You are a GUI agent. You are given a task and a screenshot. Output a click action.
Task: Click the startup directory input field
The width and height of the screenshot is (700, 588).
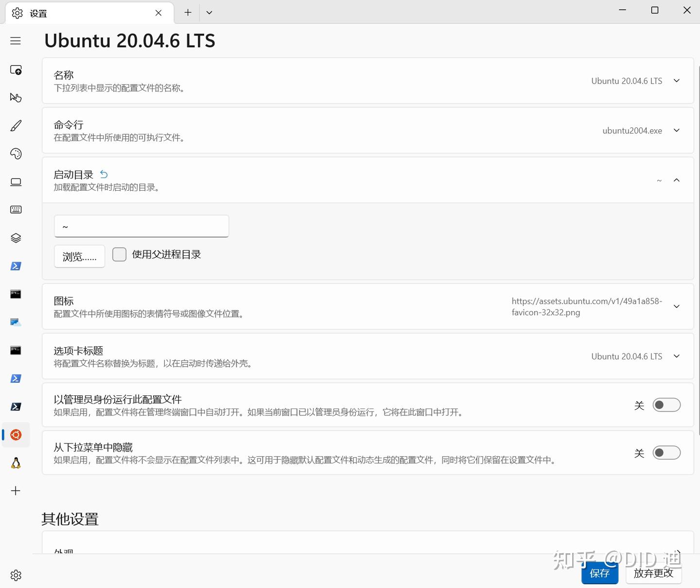tap(141, 226)
